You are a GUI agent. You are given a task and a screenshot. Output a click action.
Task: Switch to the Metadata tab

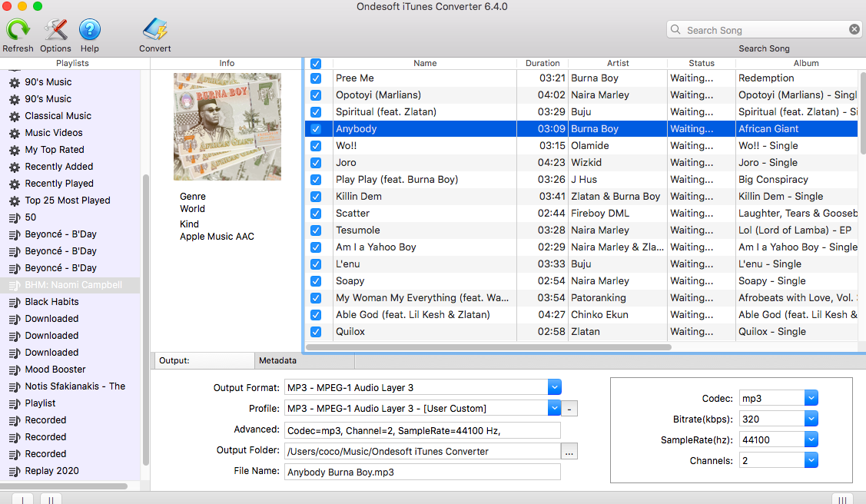(304, 360)
